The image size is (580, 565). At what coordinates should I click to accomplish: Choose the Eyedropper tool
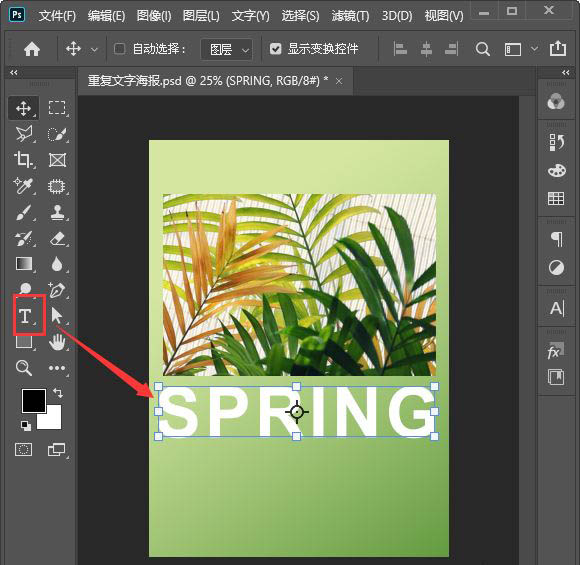click(23, 186)
